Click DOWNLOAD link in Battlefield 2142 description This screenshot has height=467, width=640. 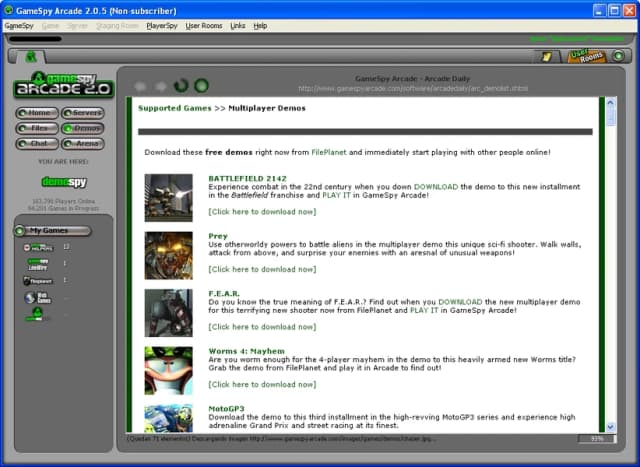coord(436,187)
